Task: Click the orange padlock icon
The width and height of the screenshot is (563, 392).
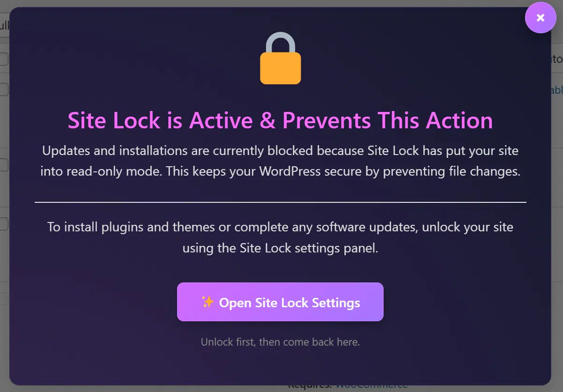Action: tap(280, 58)
